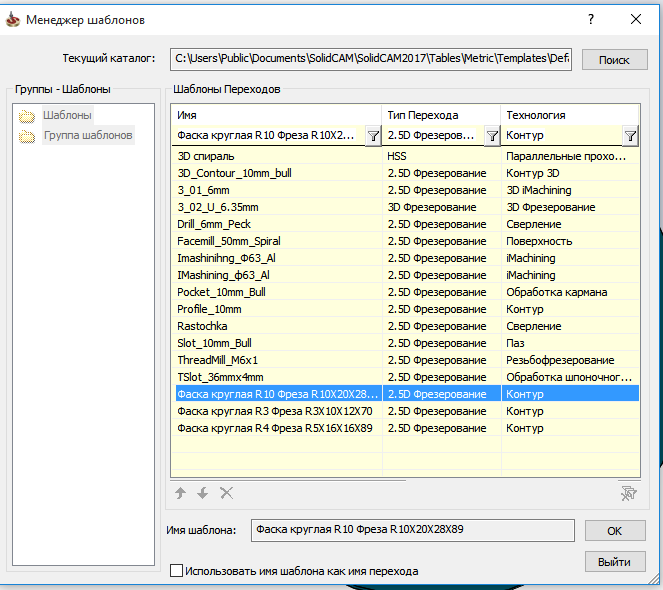Click the filter icon in Технология column
This screenshot has height=590, width=663.
[x=630, y=136]
